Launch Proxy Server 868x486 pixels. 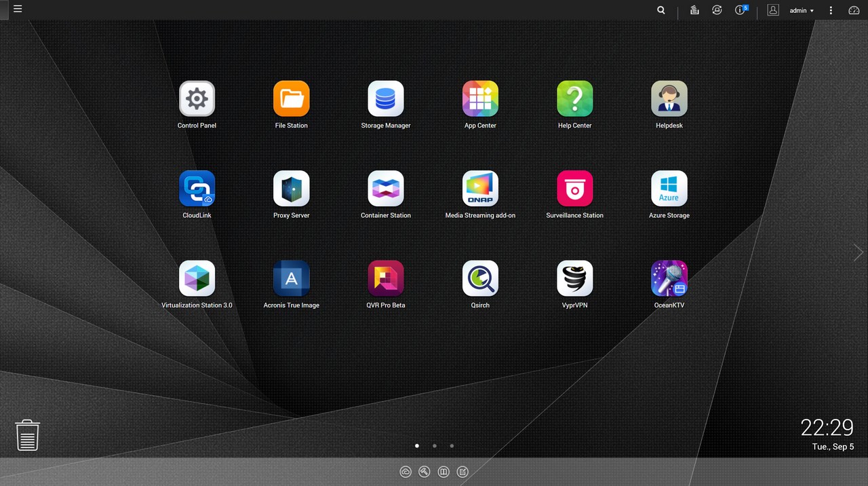pos(292,189)
